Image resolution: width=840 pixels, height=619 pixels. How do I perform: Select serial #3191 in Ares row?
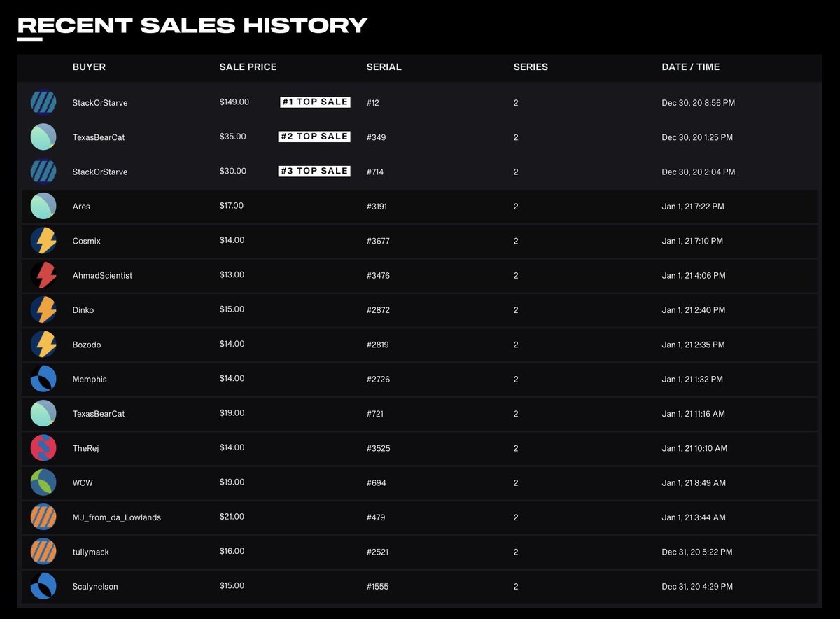[x=378, y=207]
